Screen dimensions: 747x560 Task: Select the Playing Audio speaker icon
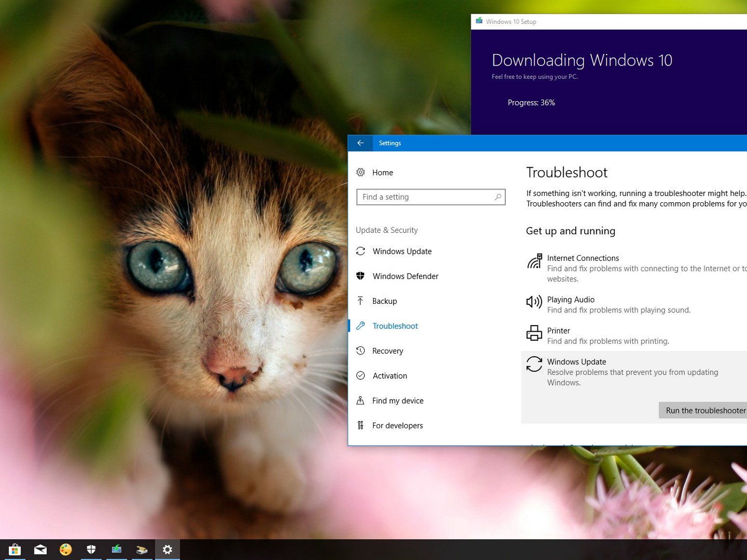534,302
